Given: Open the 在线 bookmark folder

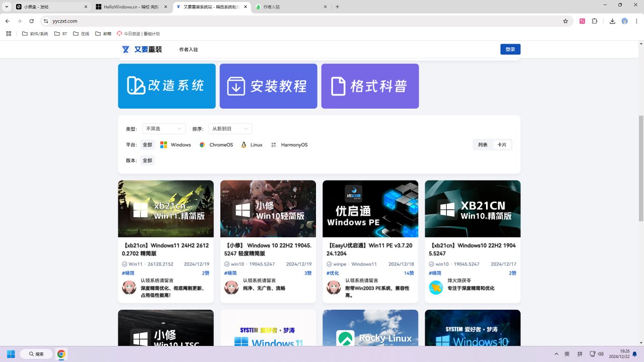Looking at the screenshot, I should coord(81,34).
